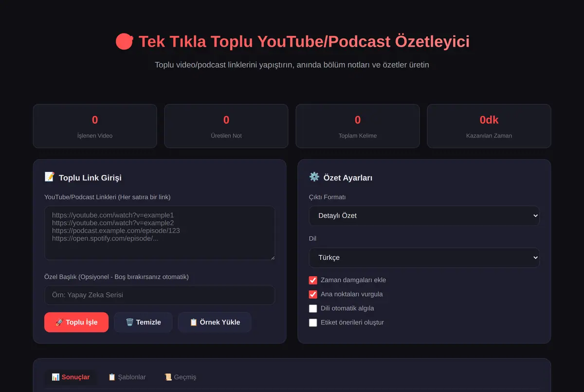Image resolution: width=584 pixels, height=392 pixels.
Task: Click the YouTube/Podcast Linkleri label
Action: pyautogui.click(x=108, y=197)
